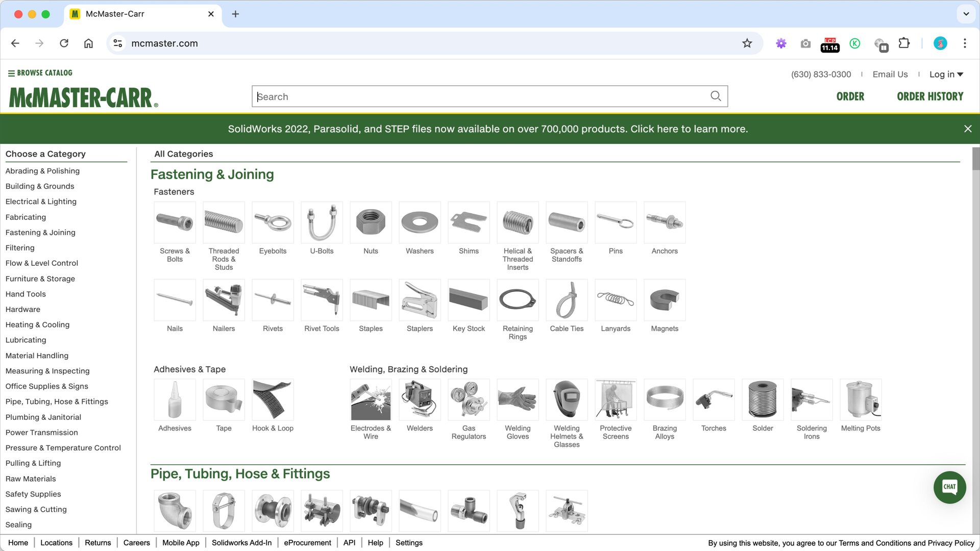Click the page vertical scrollbar

(x=975, y=306)
